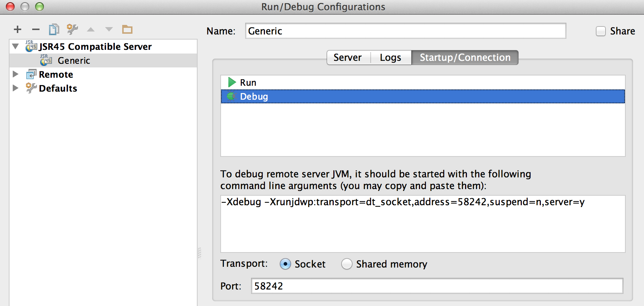Click into the Port number field
Image resolution: width=644 pixels, height=306 pixels.
pyautogui.click(x=437, y=286)
